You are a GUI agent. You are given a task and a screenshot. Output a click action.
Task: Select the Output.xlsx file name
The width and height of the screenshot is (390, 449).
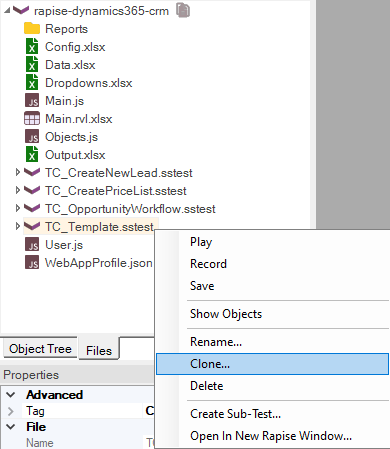(75, 155)
